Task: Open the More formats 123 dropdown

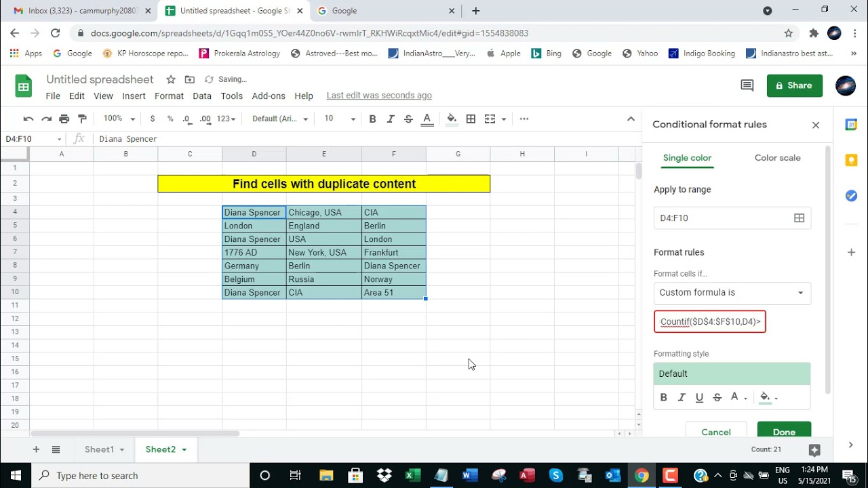Action: pyautogui.click(x=226, y=119)
